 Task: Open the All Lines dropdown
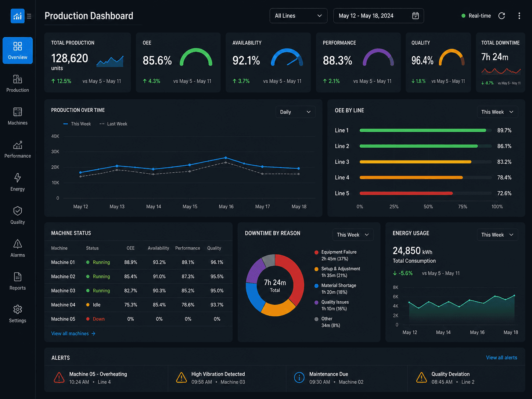click(x=298, y=16)
